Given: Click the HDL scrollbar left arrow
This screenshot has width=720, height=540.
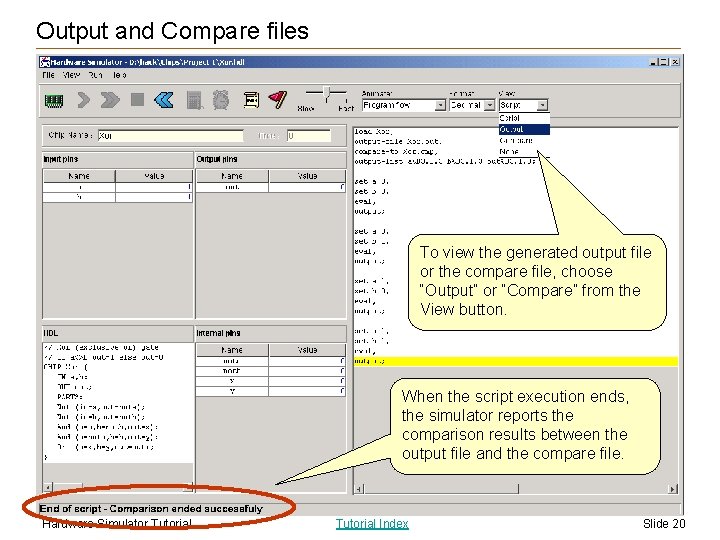Looking at the screenshot, I should (x=48, y=487).
